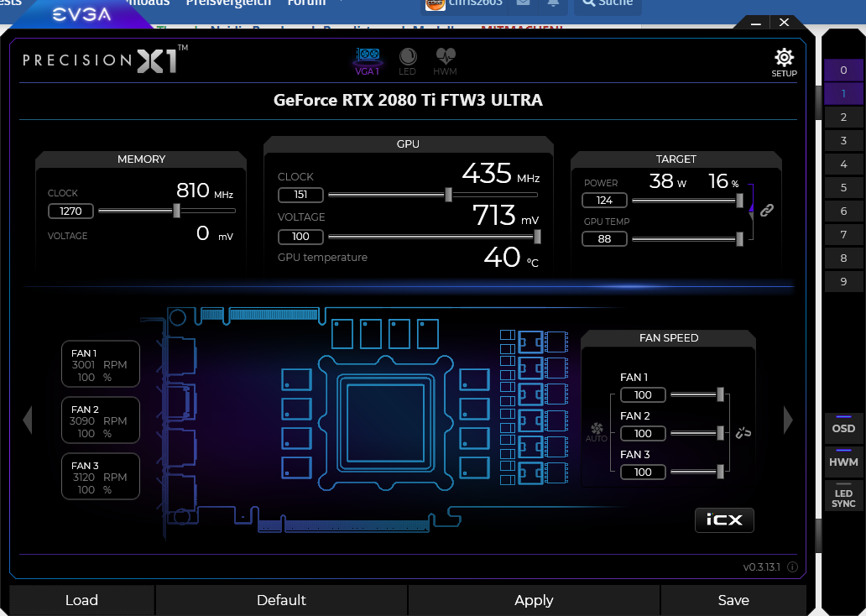Click the GPU die on the card diagram
The height and width of the screenshot is (616, 866).
pos(385,423)
